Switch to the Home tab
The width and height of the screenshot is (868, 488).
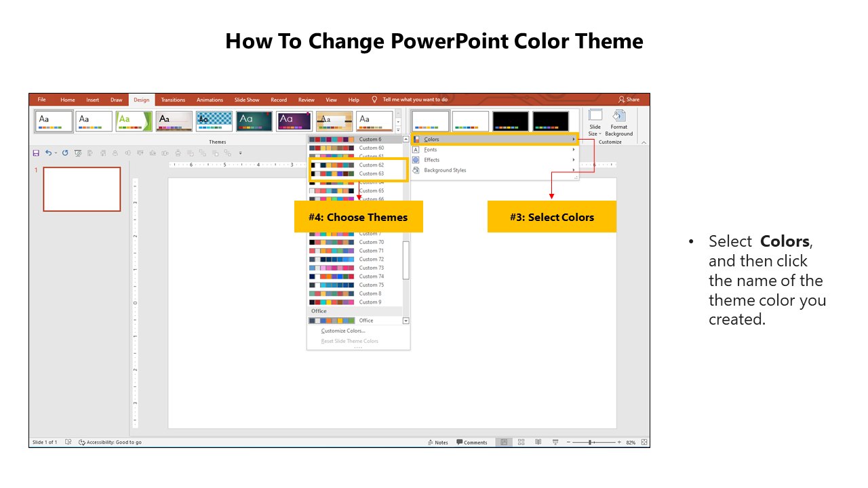point(68,100)
